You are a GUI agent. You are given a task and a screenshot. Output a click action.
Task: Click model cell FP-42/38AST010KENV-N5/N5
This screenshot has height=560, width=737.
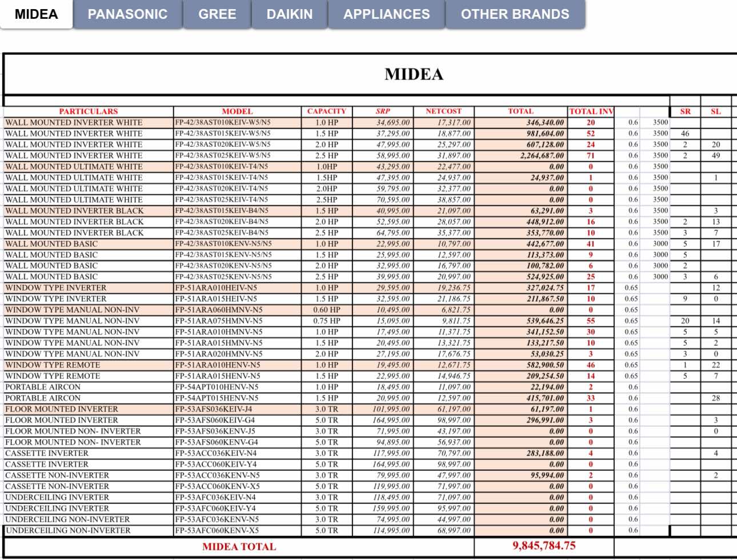point(237,243)
